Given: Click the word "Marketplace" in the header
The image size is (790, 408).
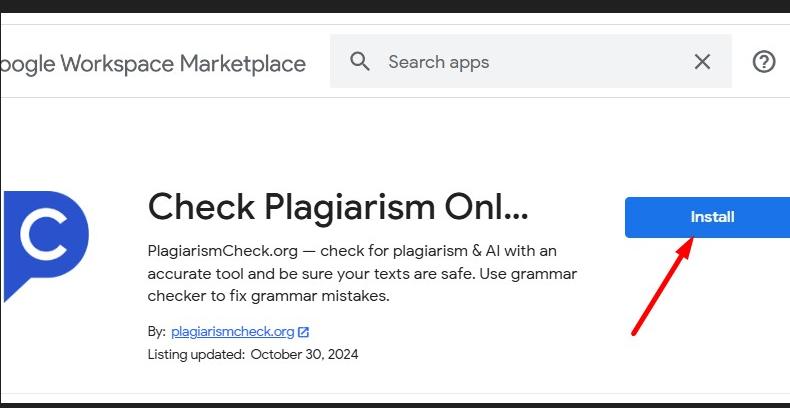Looking at the screenshot, I should click(242, 64).
